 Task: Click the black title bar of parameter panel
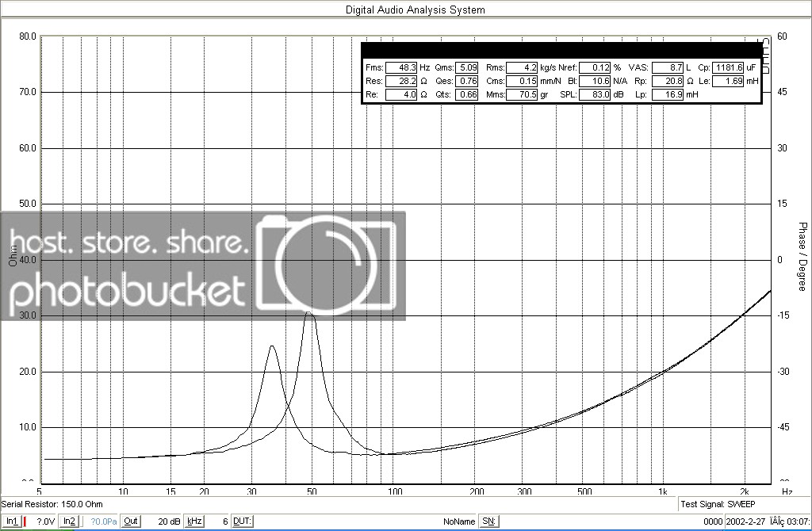click(x=561, y=51)
